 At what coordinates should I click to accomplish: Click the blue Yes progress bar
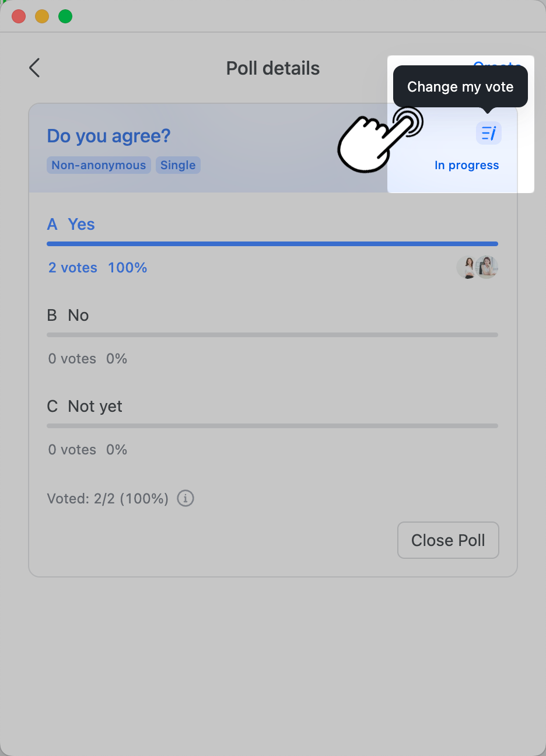(272, 243)
